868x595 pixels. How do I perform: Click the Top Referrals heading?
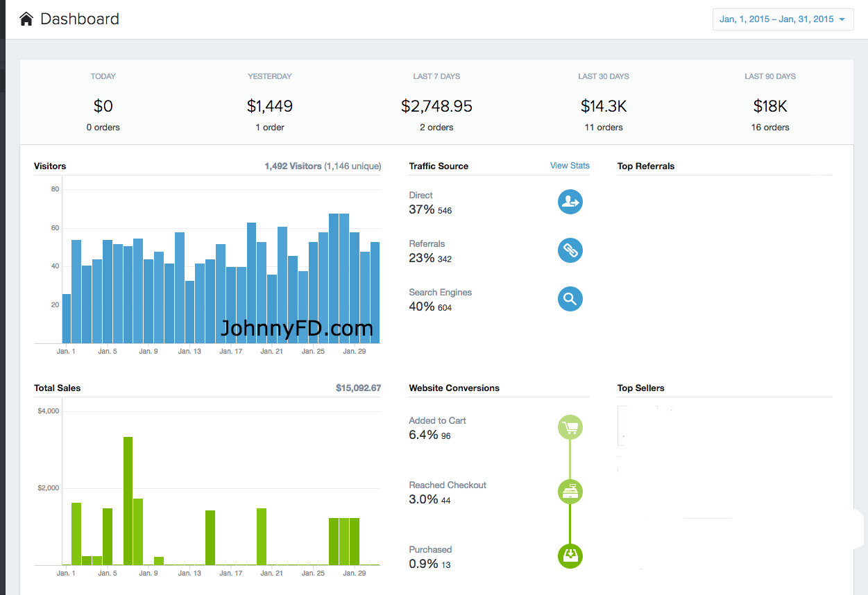coord(646,166)
